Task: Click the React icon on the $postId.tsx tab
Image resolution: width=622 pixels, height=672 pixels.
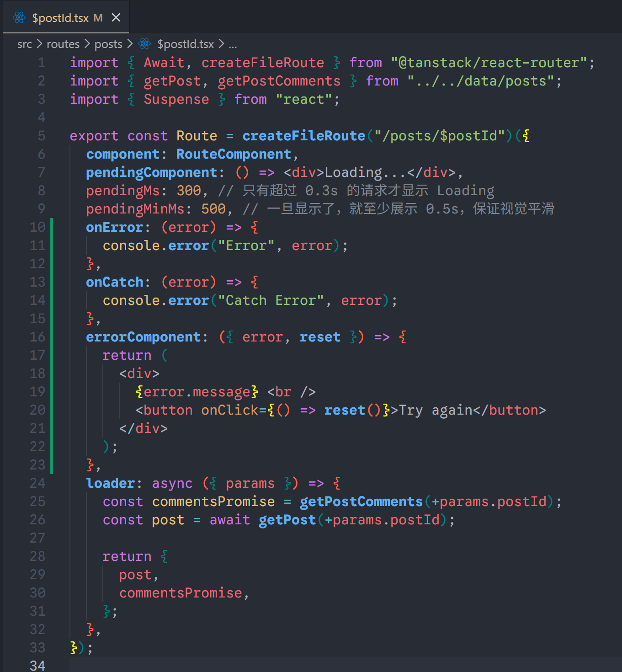Action: (19, 18)
